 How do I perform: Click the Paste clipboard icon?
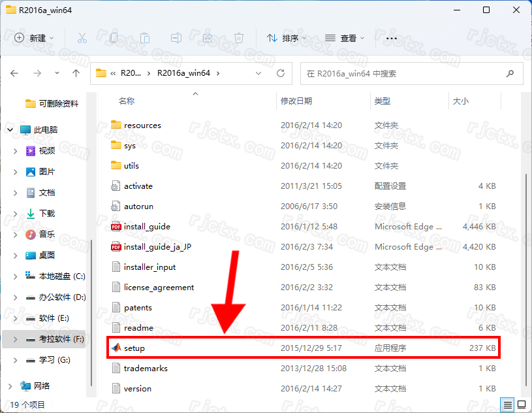tap(145, 38)
